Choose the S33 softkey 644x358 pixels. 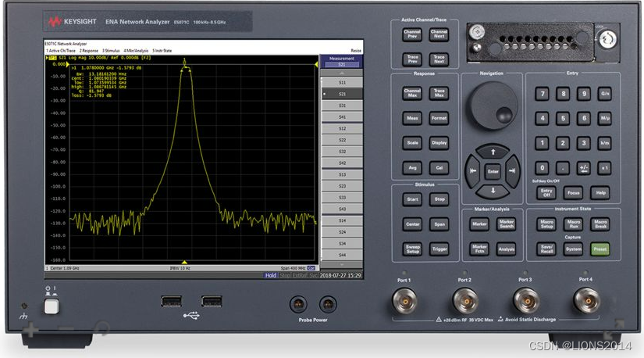342,198
